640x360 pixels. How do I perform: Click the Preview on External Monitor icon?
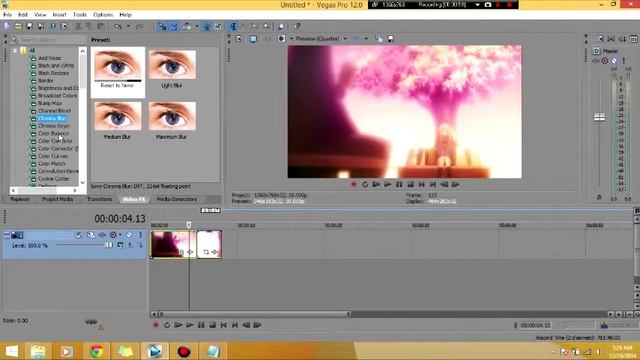pyautogui.click(x=253, y=39)
